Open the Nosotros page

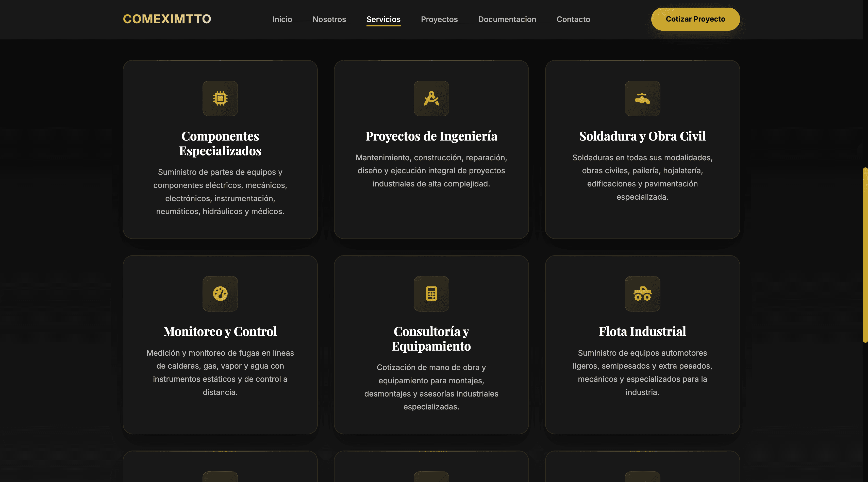329,19
